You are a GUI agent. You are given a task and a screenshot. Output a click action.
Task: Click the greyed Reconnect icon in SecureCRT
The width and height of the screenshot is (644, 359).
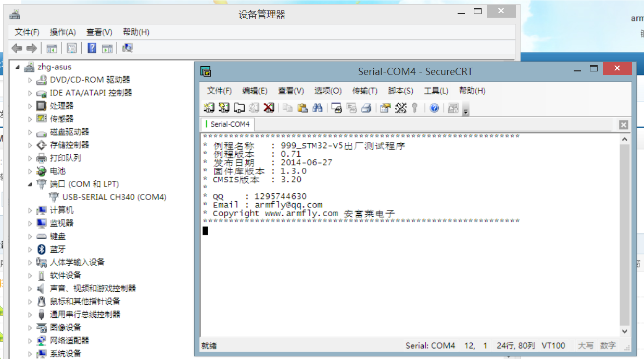click(x=254, y=108)
